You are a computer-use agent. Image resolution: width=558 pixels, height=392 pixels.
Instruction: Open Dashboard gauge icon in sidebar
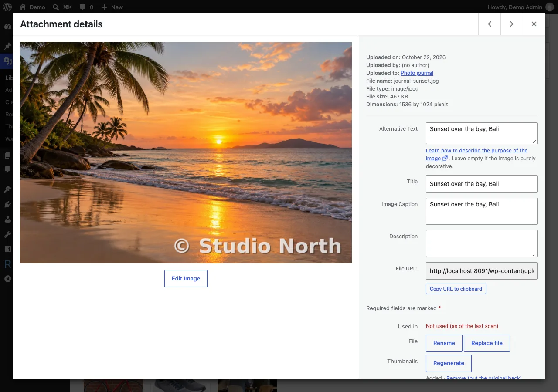[7, 26]
